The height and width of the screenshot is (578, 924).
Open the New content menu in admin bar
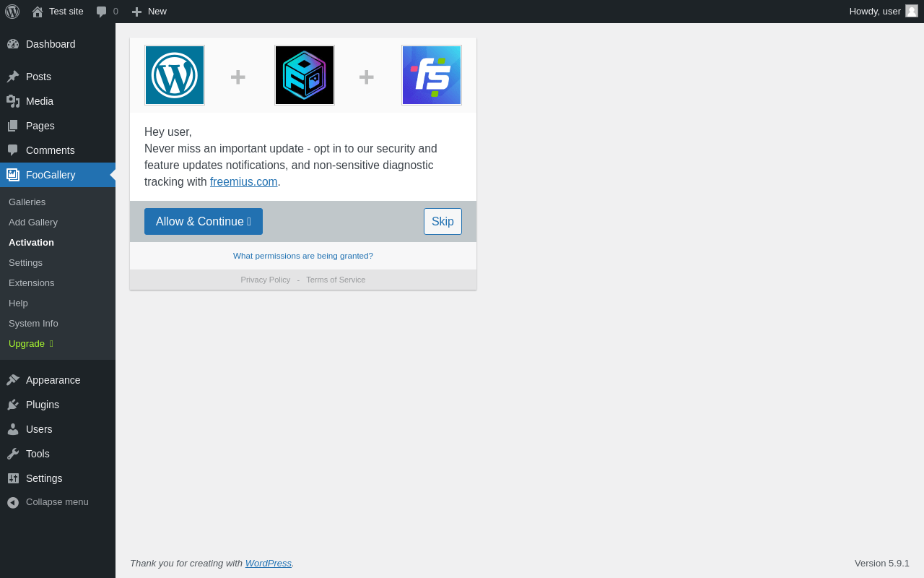pos(149,12)
